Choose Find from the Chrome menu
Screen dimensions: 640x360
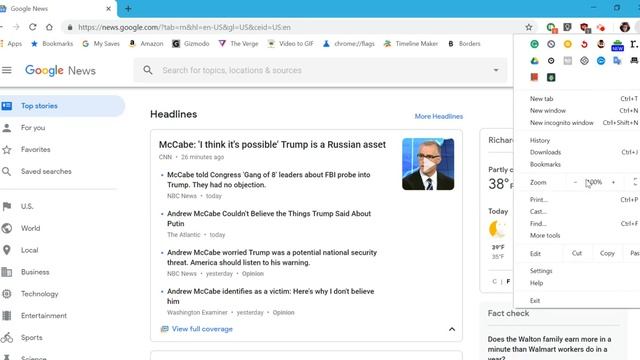[538, 224]
